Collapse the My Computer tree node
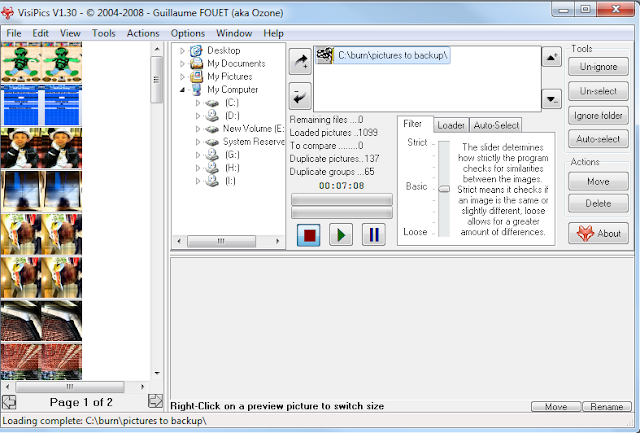Viewport: 640px width, 433px height. point(182,90)
